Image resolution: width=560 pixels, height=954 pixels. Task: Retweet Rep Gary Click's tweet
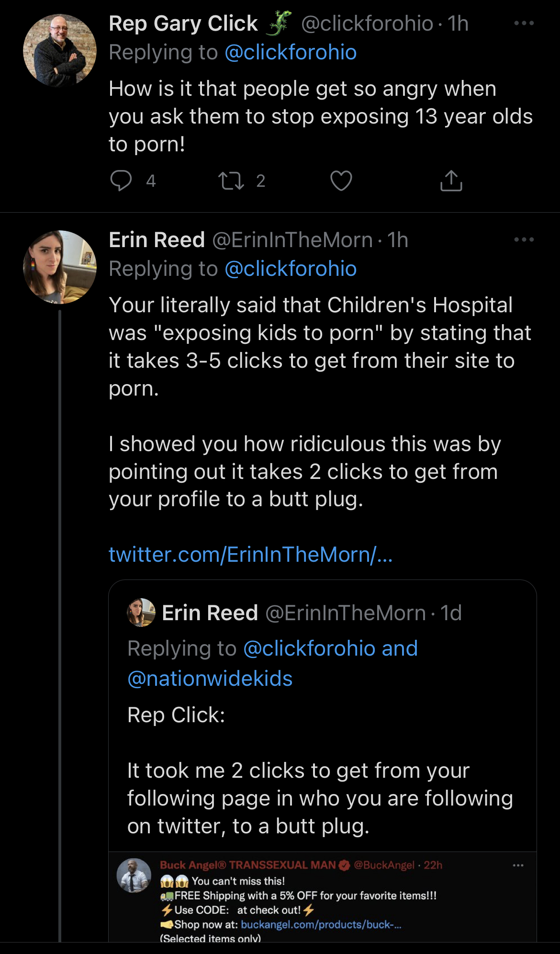click(x=232, y=181)
